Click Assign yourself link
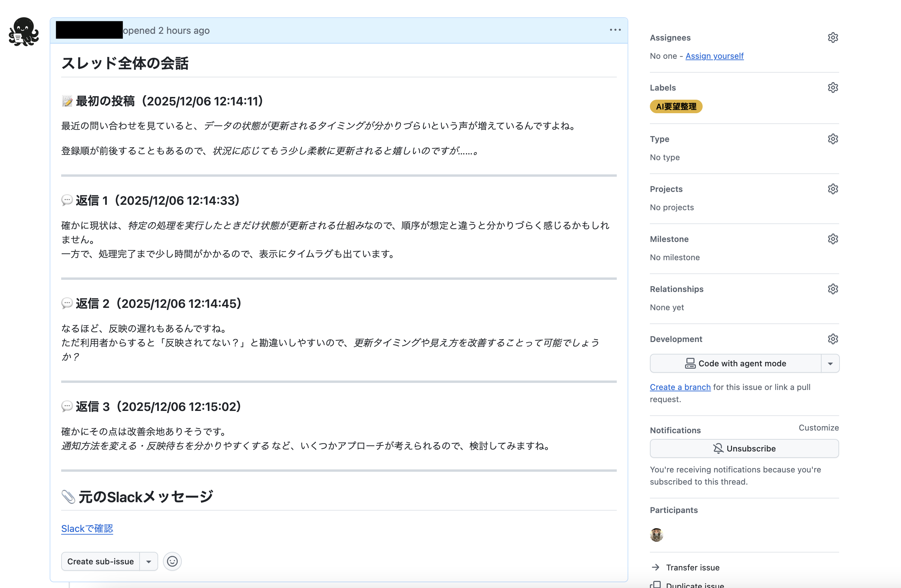The height and width of the screenshot is (588, 901). (714, 56)
